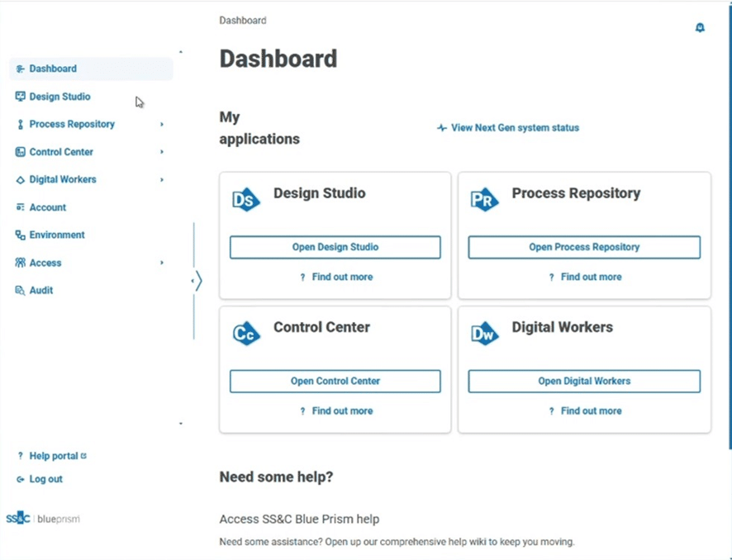Click the sidebar scroll up arrow

click(181, 52)
